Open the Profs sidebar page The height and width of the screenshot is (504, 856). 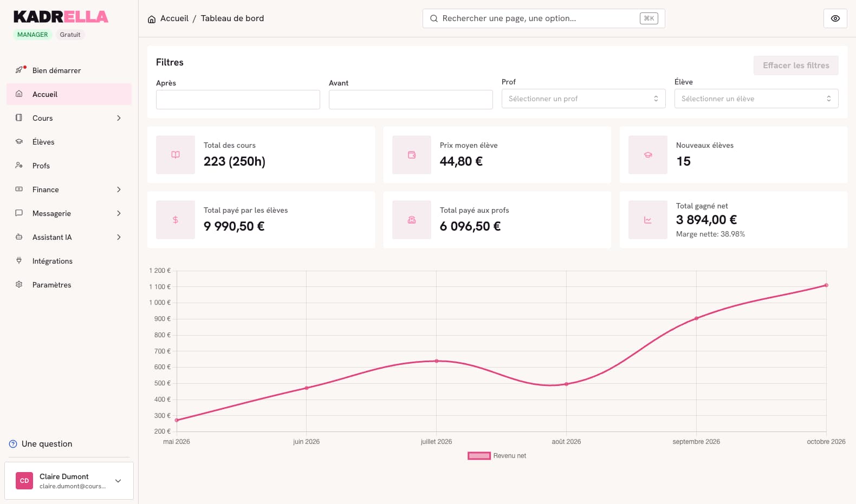tap(69, 166)
